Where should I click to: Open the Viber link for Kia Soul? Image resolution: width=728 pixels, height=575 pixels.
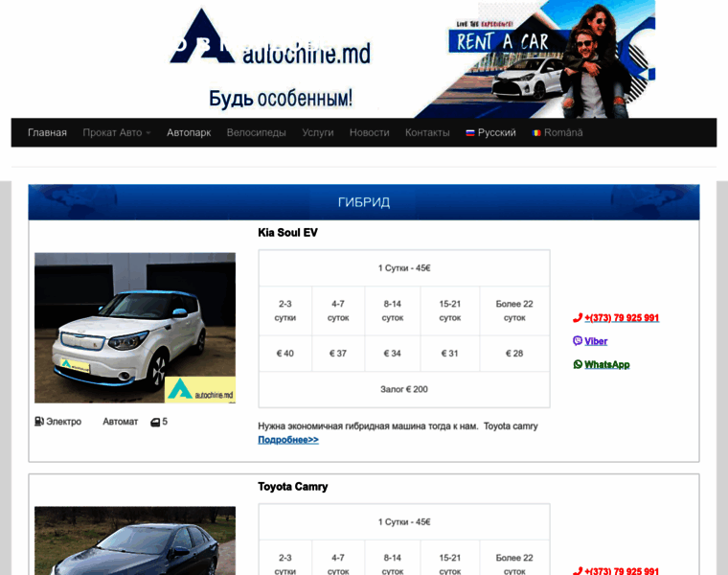[x=596, y=341]
